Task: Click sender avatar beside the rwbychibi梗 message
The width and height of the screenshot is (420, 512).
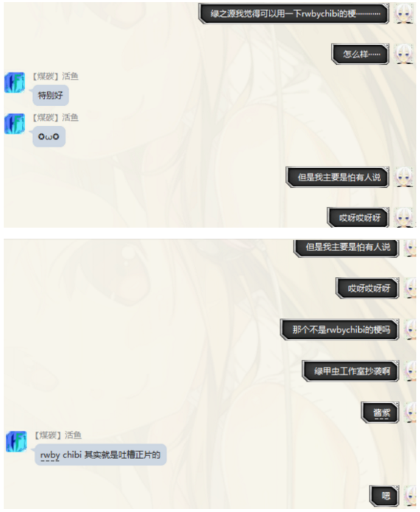Action: coord(405,14)
